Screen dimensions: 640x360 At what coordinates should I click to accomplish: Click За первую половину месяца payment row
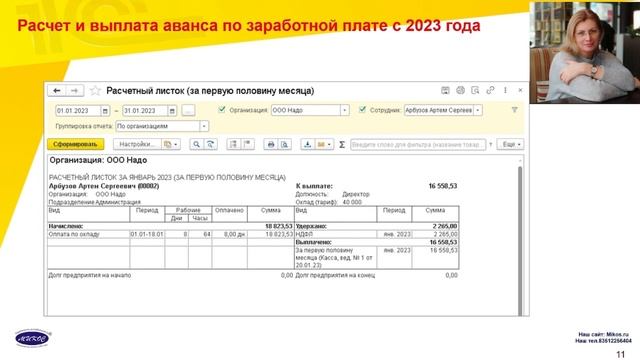click(377, 258)
